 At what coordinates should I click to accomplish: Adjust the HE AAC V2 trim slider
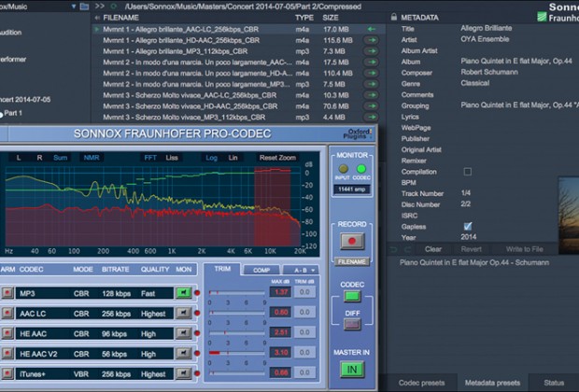point(236,353)
